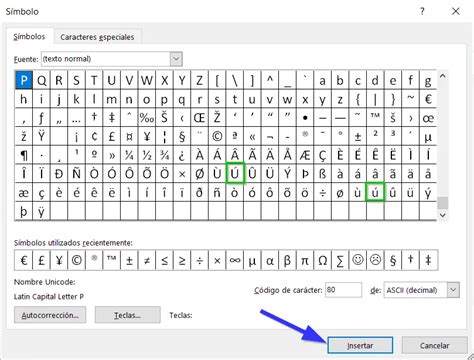
Task: Choose the alpha α symbol
Action: click(x=270, y=260)
